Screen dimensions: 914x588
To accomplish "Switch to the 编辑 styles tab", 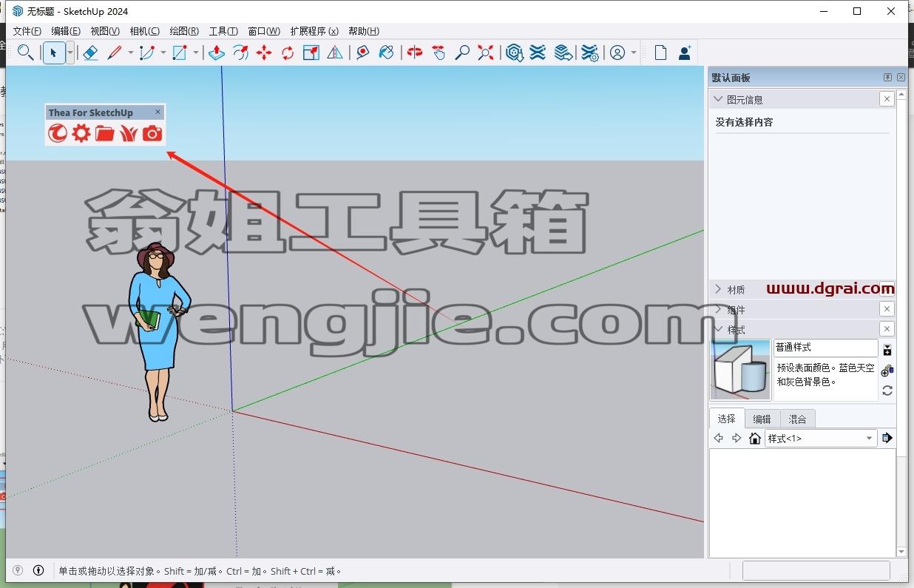I will (x=762, y=419).
